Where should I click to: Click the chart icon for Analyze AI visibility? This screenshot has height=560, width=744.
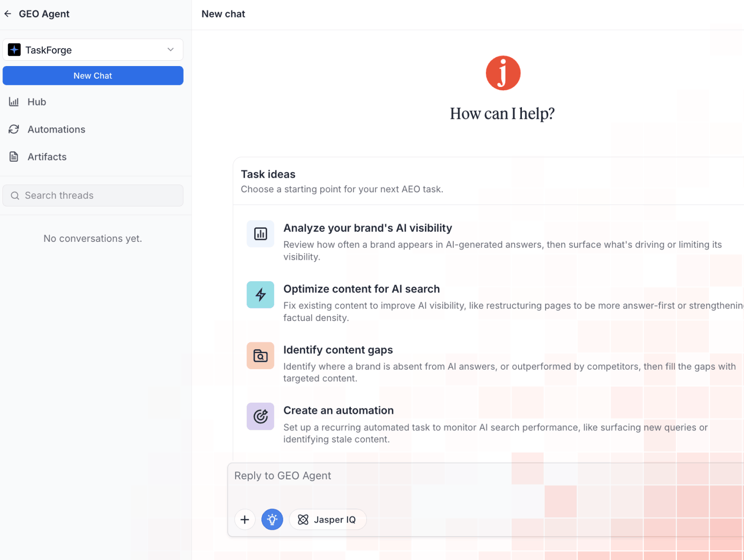260,234
